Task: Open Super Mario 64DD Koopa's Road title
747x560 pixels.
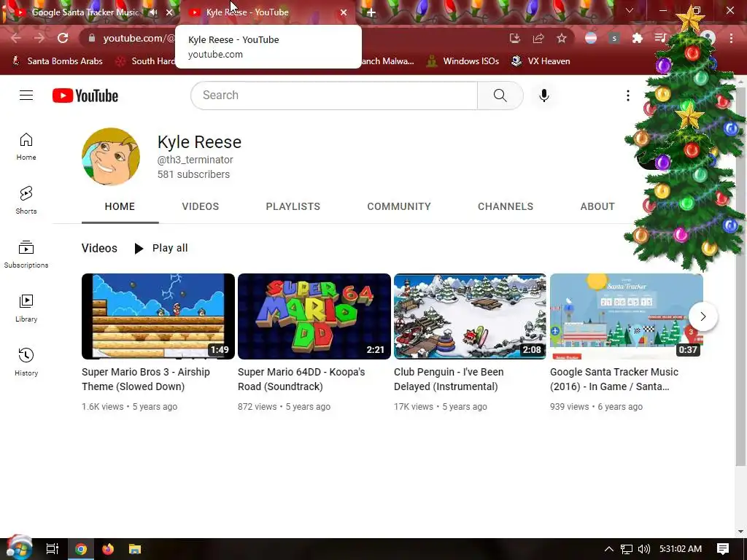Action: pos(301,379)
